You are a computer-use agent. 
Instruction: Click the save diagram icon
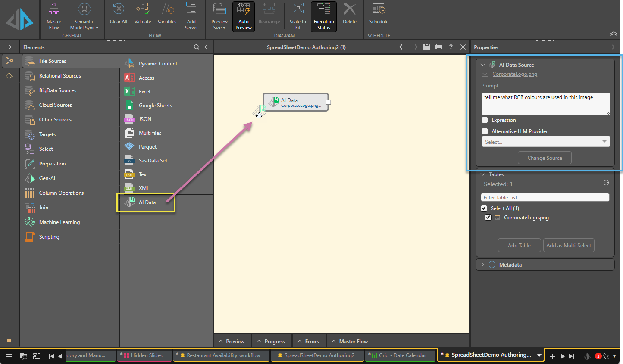tap(426, 47)
